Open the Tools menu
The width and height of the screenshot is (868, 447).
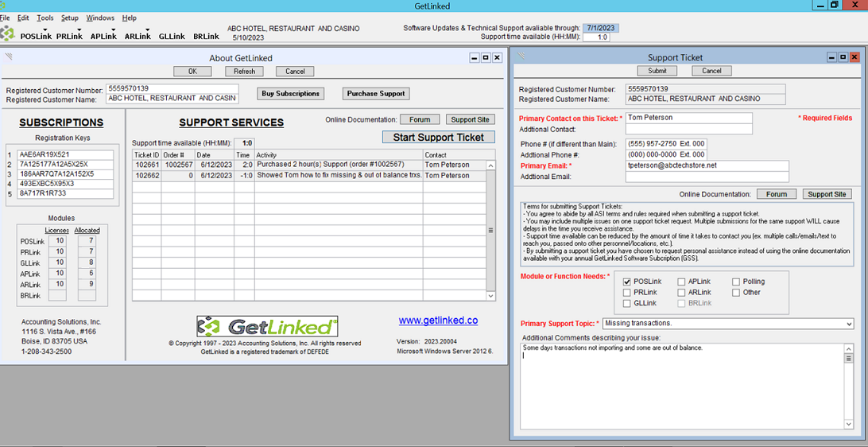(45, 17)
